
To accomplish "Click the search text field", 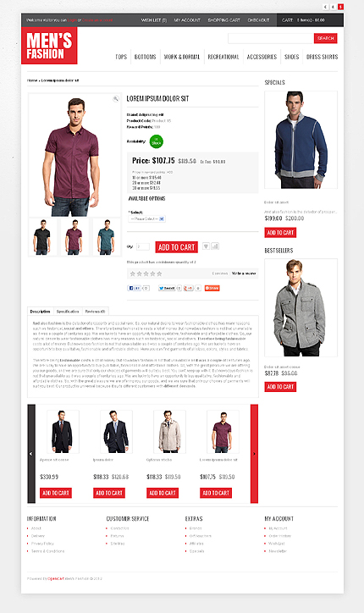I will (271, 38).
